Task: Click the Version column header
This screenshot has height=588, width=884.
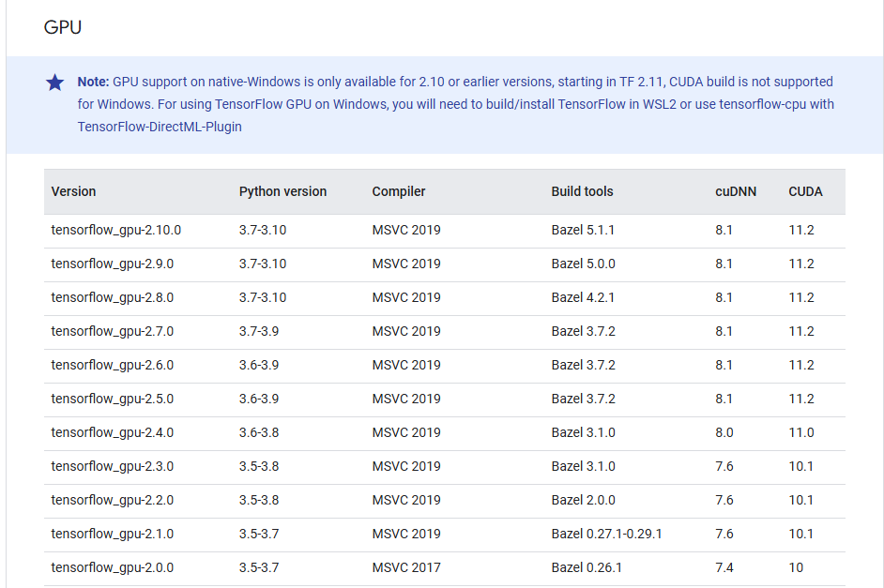Action: [x=73, y=191]
